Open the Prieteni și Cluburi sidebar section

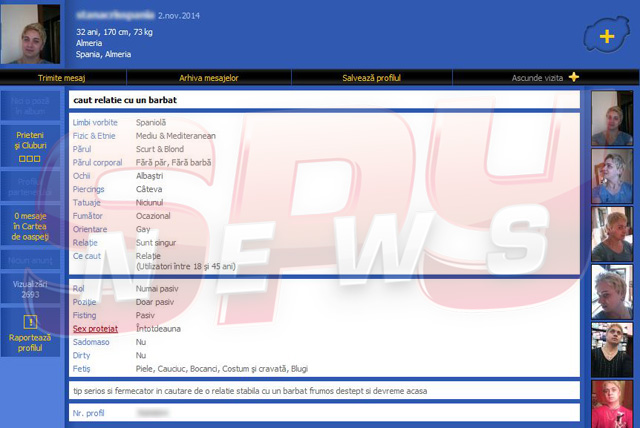click(x=30, y=140)
